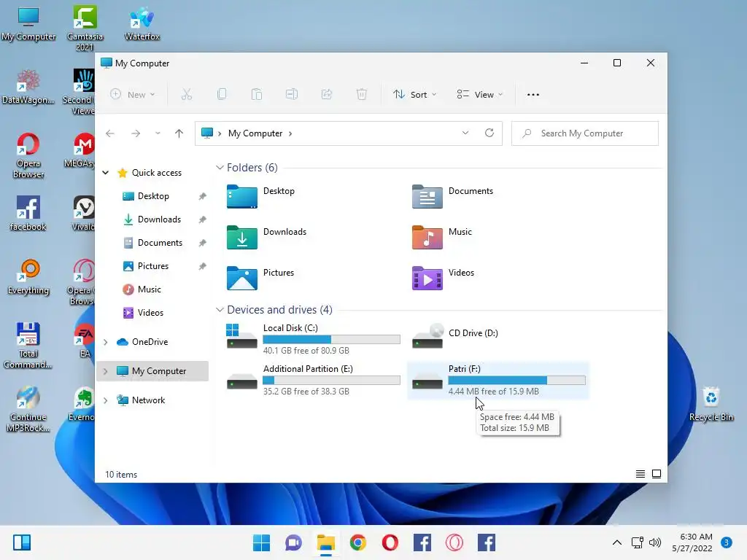Screen dimensions: 747x560
Task: Select Recycle Bin desktop icon
Action: [711, 404]
